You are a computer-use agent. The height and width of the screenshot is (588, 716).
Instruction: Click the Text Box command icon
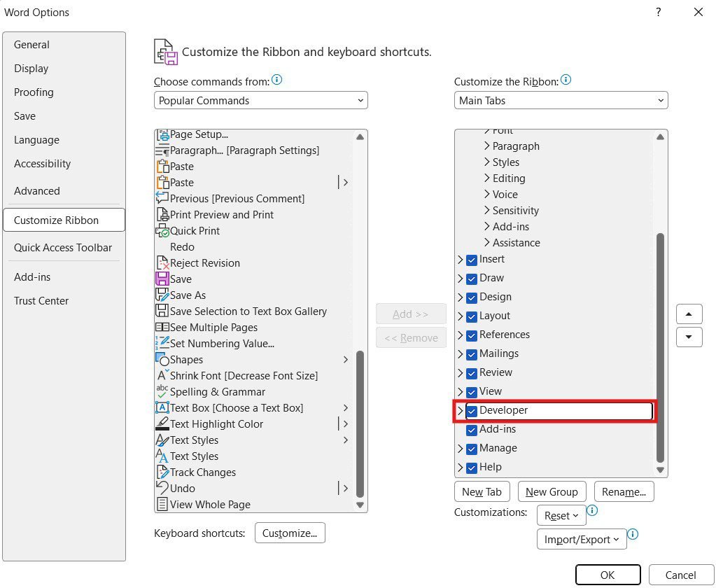(x=162, y=408)
